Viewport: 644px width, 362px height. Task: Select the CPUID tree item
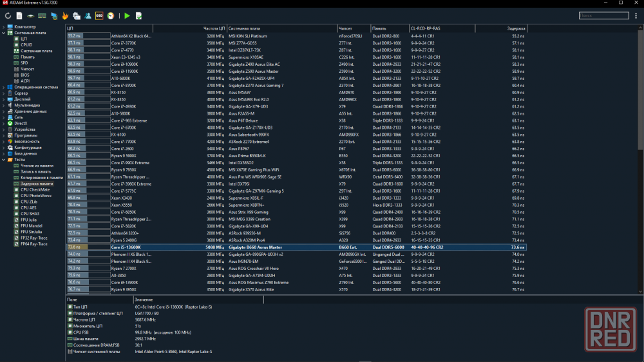point(26,45)
